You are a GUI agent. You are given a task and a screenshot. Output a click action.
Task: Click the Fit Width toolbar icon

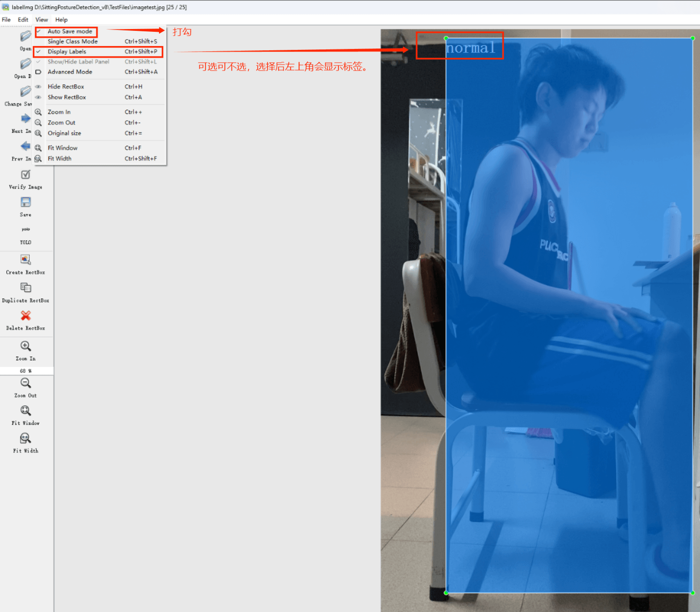click(x=25, y=439)
